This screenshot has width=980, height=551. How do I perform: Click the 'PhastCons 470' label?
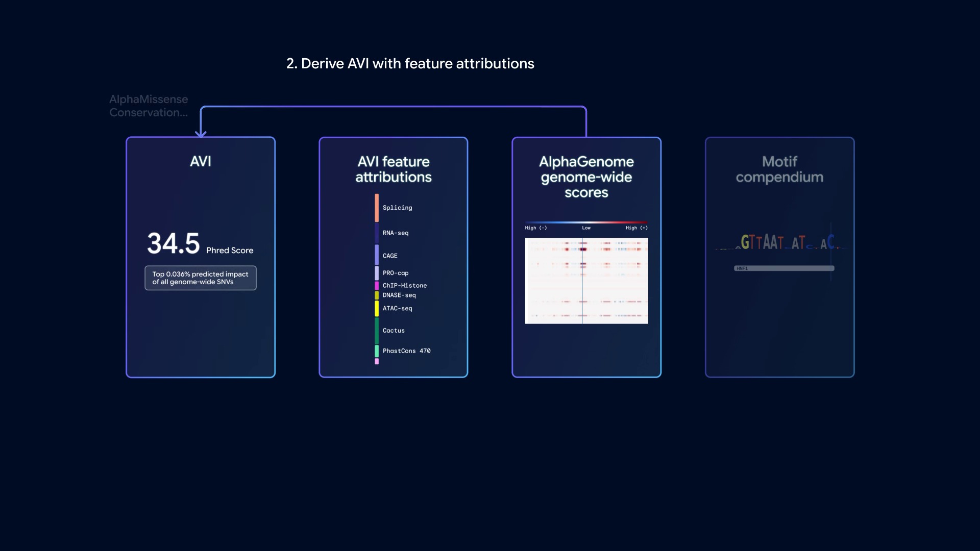(407, 351)
